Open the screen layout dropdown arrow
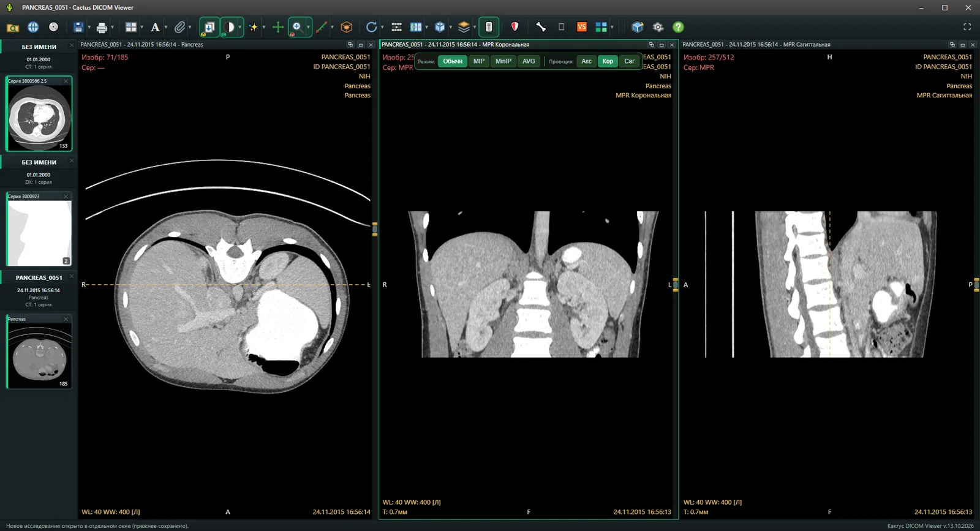The width and height of the screenshot is (980, 531). tap(141, 27)
